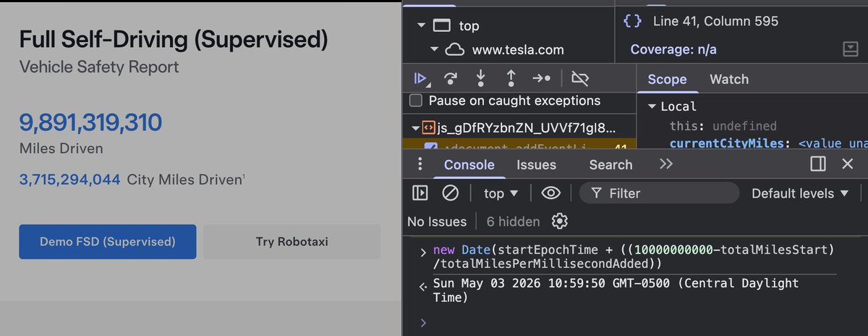Viewport: 868px width, 336px height.
Task: Click Sun May 03 2026 console output
Action: pos(616,290)
